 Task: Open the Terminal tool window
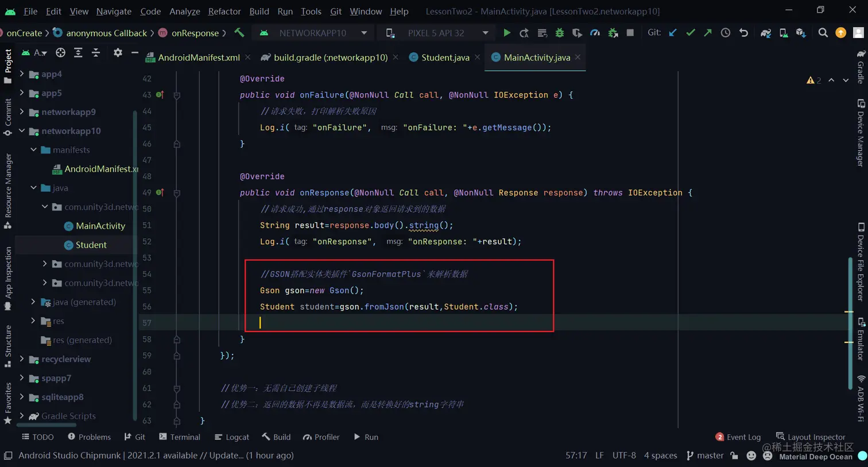coord(180,437)
